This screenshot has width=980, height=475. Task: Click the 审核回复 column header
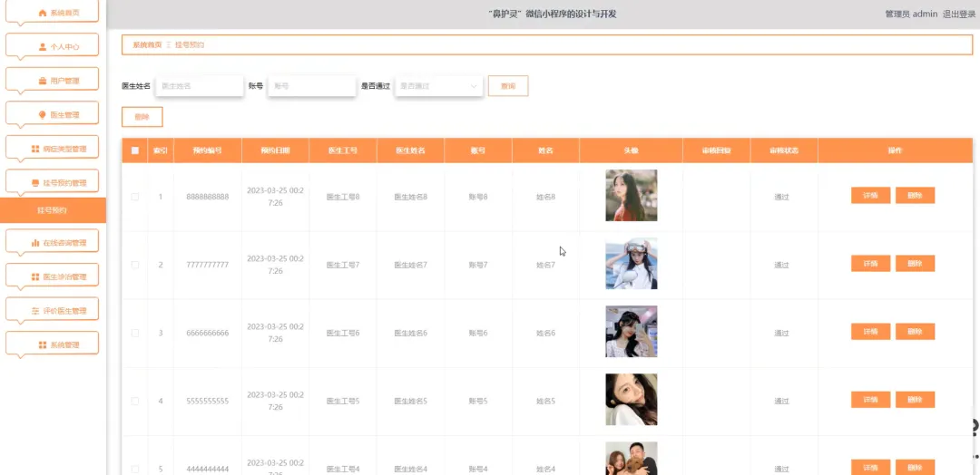click(x=716, y=150)
